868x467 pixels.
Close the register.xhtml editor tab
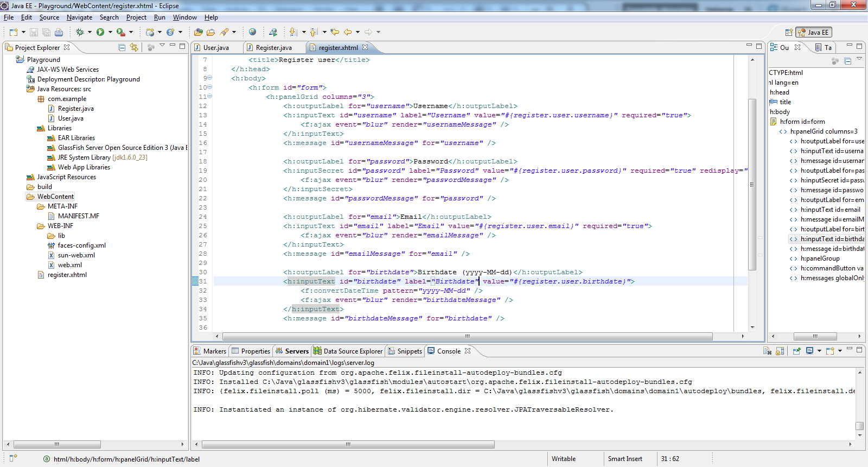point(365,47)
